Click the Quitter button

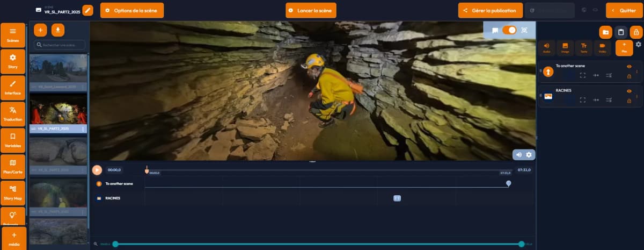pyautogui.click(x=624, y=10)
